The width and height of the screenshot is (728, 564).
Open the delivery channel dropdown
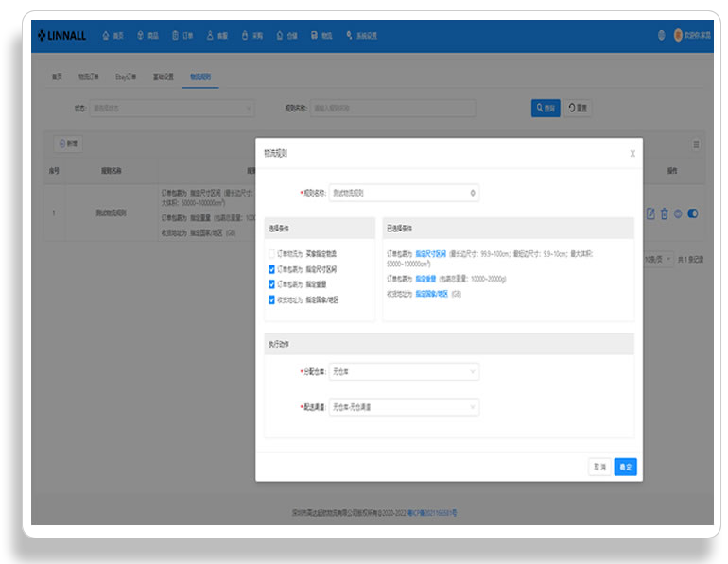point(404,407)
